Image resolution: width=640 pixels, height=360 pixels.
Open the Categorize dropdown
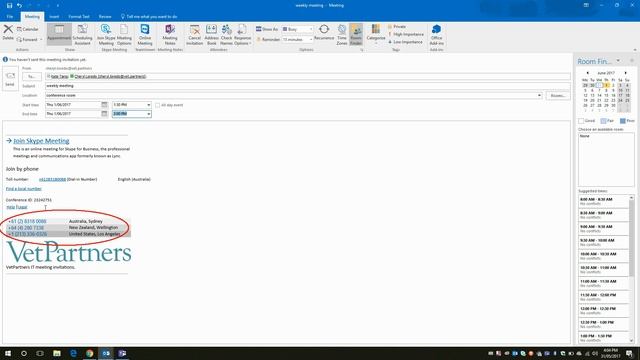[376, 34]
